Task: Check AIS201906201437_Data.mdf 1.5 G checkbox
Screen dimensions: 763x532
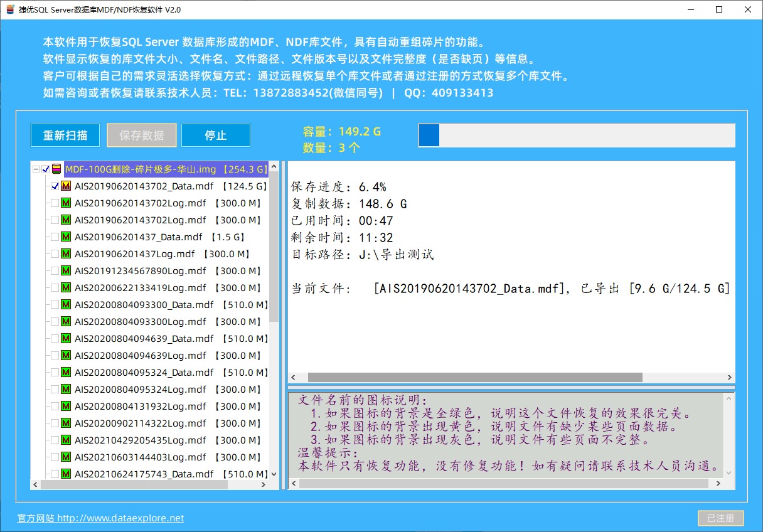Action: coord(55,237)
